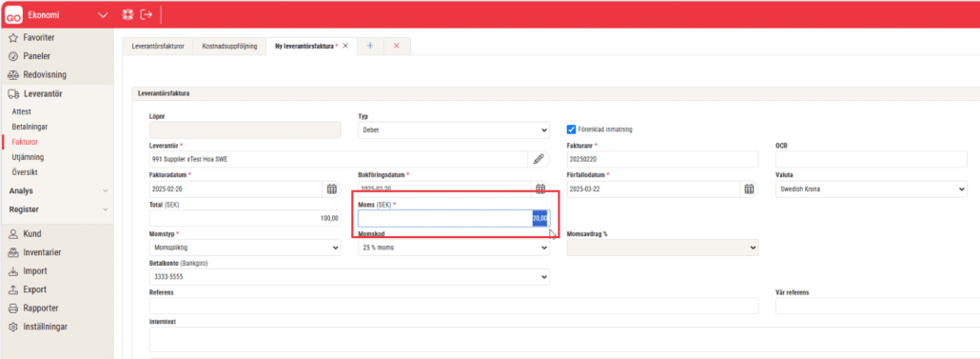Image resolution: width=980 pixels, height=359 pixels.
Task: Click the Referens input field
Action: tap(454, 306)
